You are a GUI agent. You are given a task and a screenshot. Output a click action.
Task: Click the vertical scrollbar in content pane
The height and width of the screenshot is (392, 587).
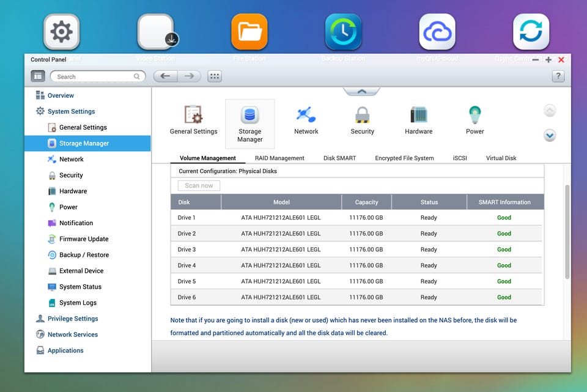(566, 232)
